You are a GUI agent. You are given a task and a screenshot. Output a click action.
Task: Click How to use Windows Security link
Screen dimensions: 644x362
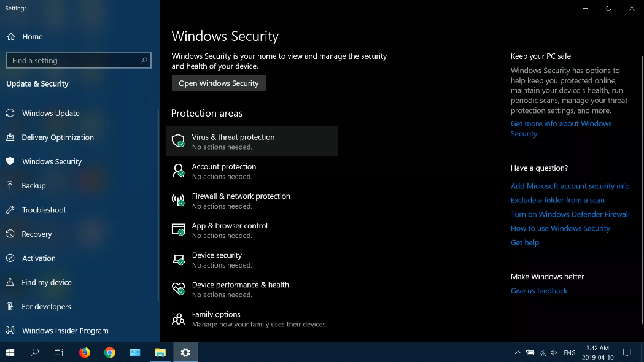click(x=561, y=228)
